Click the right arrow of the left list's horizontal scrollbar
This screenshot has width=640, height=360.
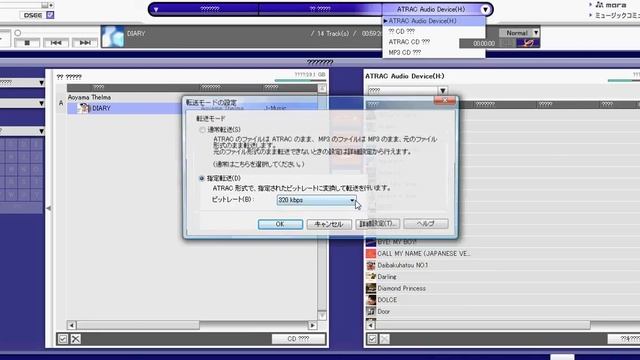tap(312, 325)
